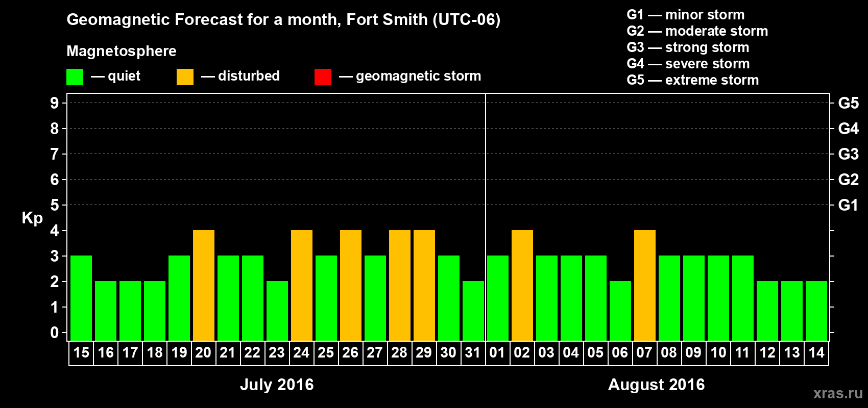Click the date label 18
Screen dimensions: 868x408
point(155,353)
